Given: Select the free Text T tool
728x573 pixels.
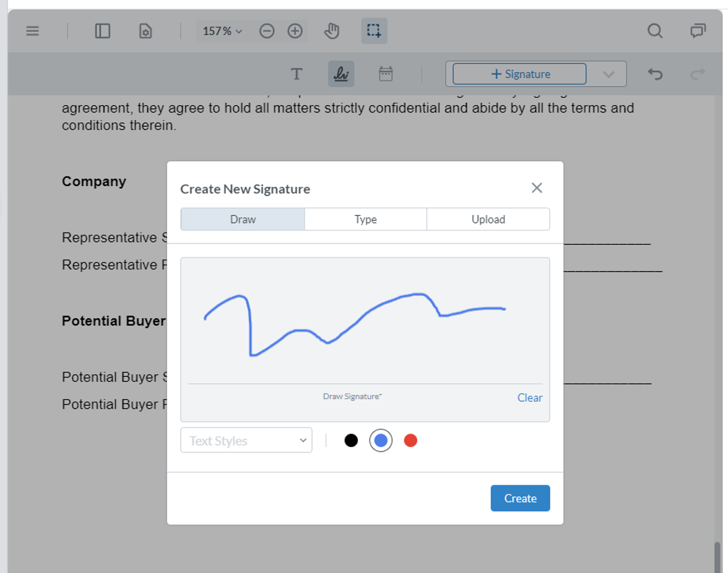Looking at the screenshot, I should click(x=297, y=74).
